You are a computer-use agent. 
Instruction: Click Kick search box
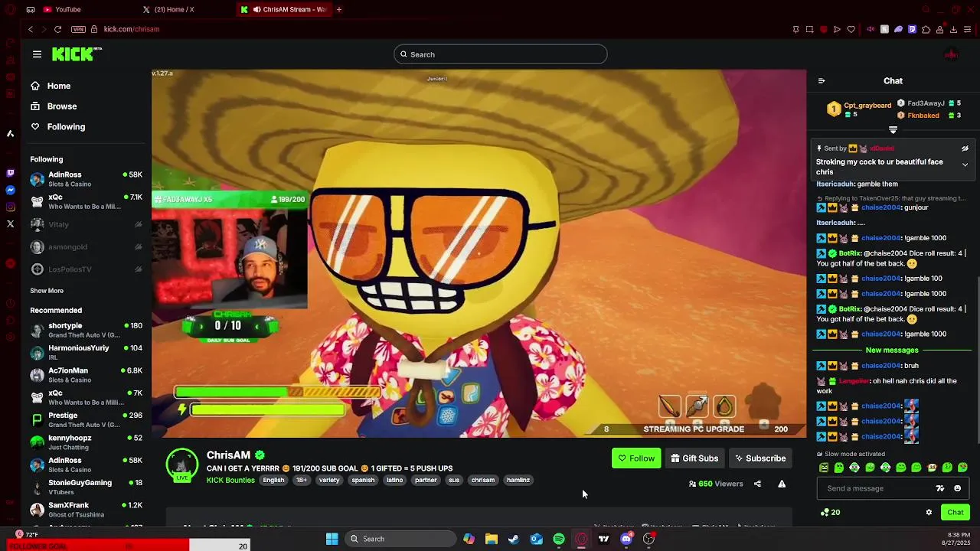(501, 54)
